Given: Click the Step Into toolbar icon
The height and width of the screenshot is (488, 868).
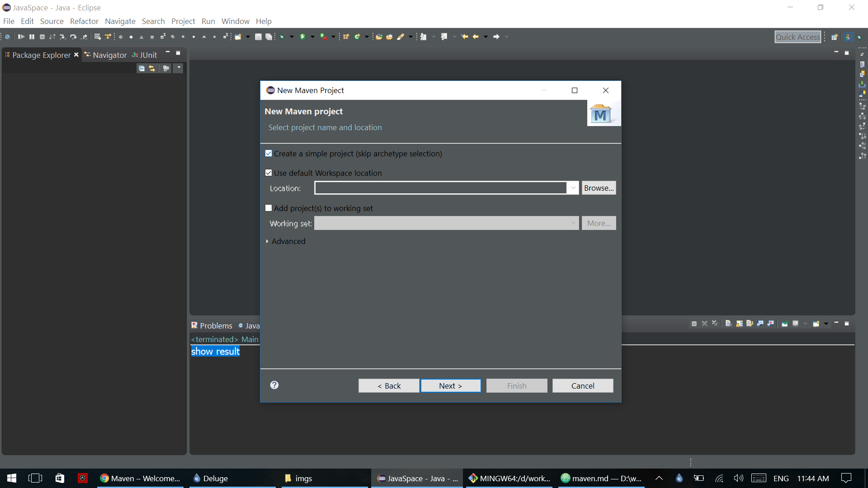Looking at the screenshot, I should (63, 37).
